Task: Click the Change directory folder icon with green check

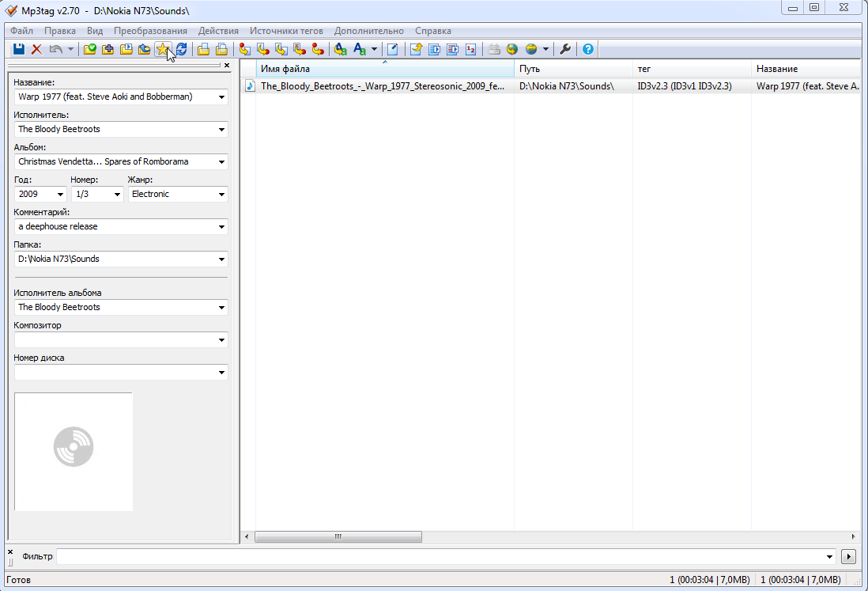Action: click(x=89, y=49)
